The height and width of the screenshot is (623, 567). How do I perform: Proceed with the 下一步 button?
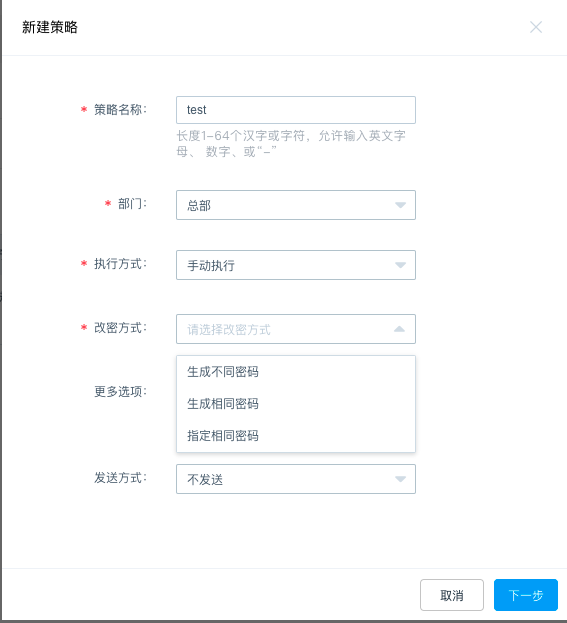(526, 595)
